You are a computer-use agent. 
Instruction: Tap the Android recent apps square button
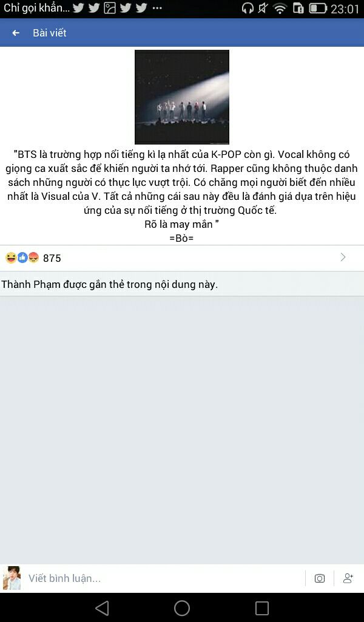coord(262,607)
